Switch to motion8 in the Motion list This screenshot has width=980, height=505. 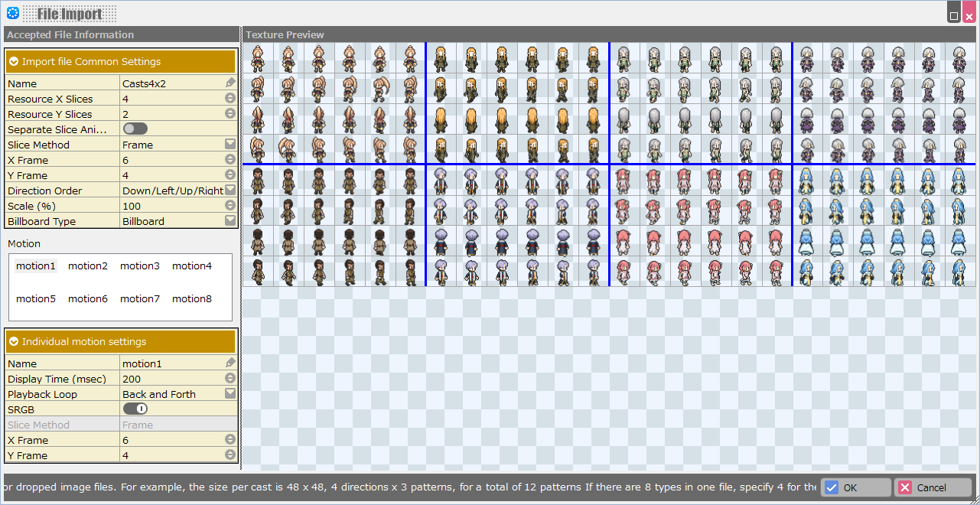click(191, 298)
